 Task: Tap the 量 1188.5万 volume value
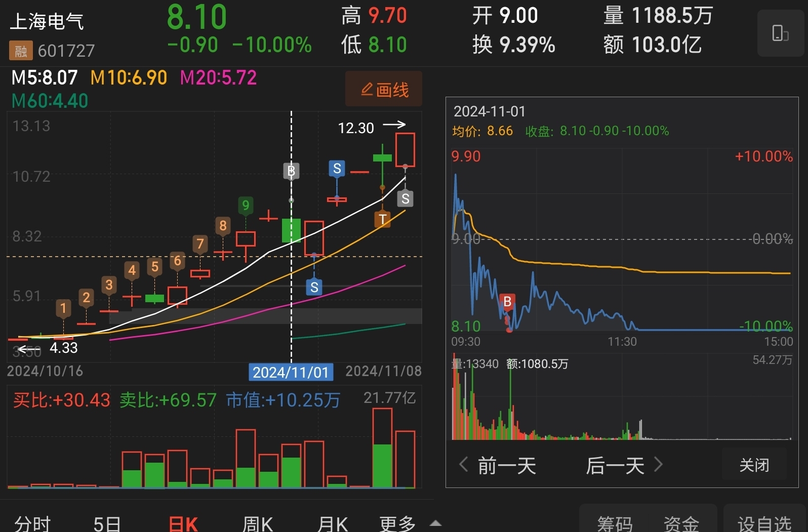point(658,16)
